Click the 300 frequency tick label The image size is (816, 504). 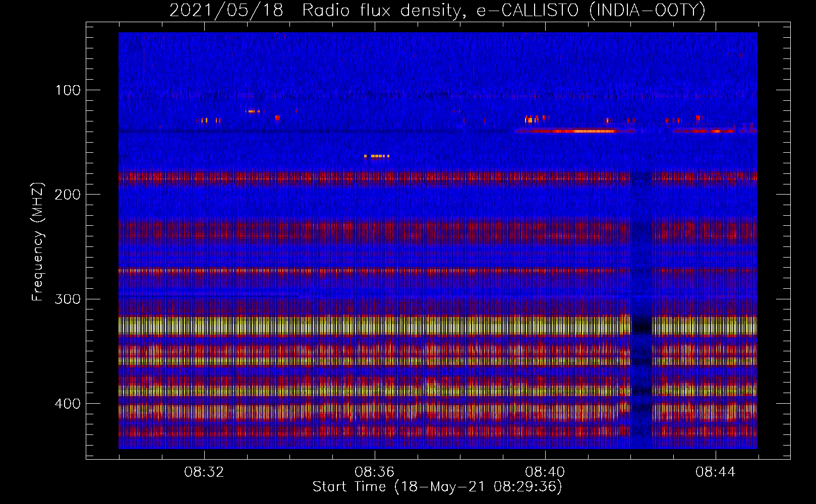coord(68,299)
